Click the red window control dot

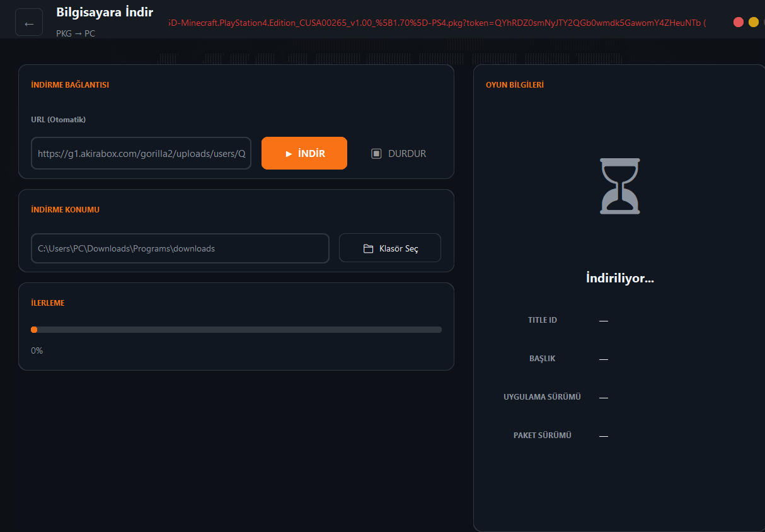pyautogui.click(x=739, y=22)
